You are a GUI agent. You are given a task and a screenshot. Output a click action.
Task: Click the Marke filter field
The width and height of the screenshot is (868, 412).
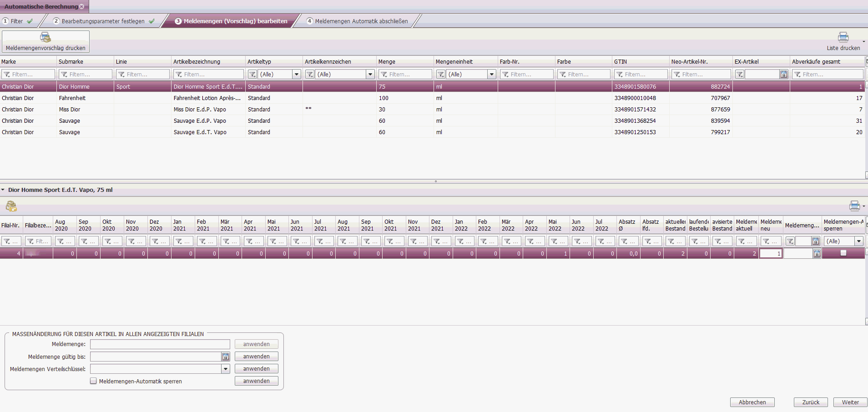pos(28,74)
